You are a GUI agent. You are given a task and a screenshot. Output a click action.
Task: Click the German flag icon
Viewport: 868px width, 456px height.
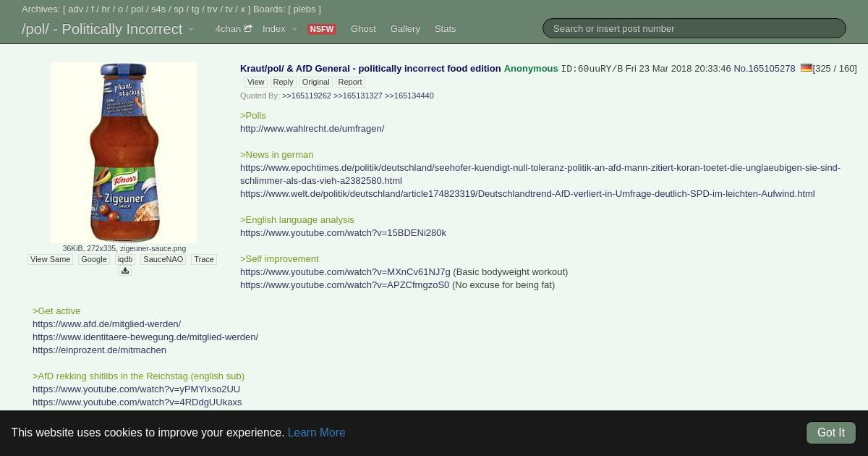pyautogui.click(x=807, y=68)
